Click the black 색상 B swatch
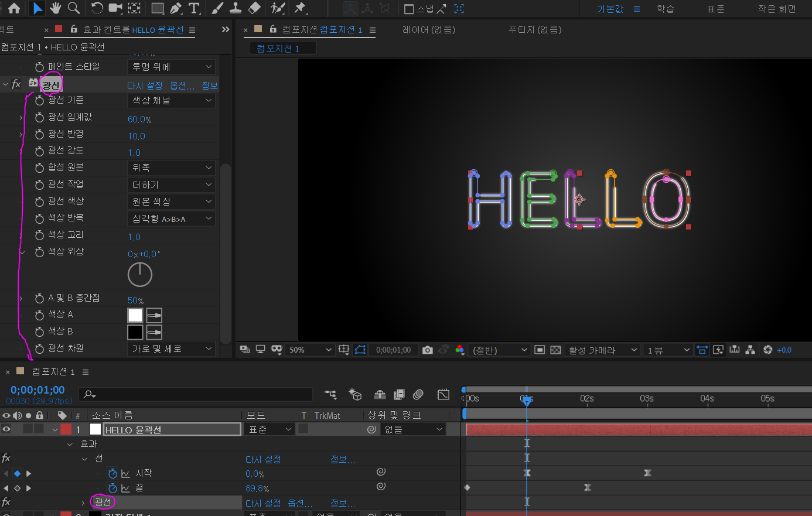Image resolution: width=812 pixels, height=516 pixels. (x=135, y=332)
